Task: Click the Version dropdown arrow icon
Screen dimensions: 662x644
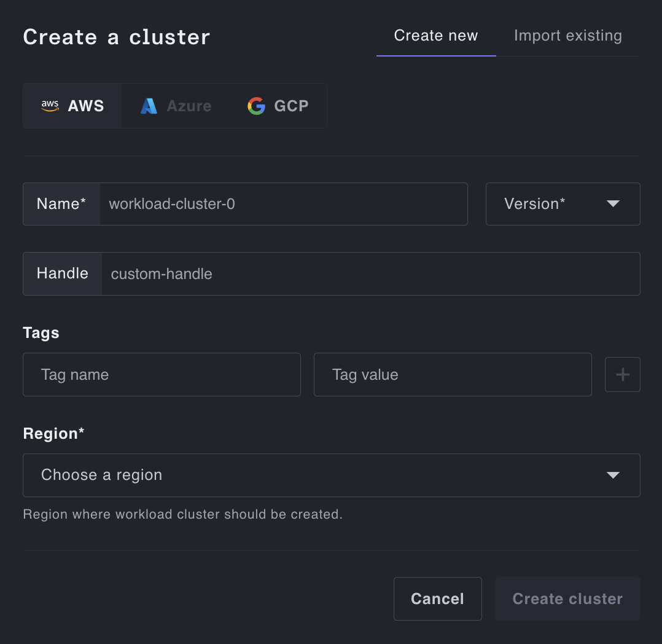Action: pos(613,204)
